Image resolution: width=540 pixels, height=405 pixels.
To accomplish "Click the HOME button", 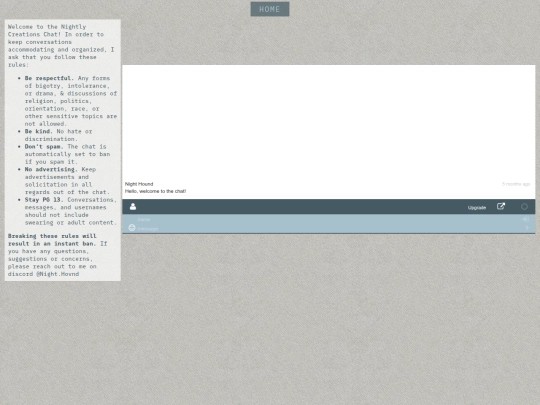I will point(270,9).
